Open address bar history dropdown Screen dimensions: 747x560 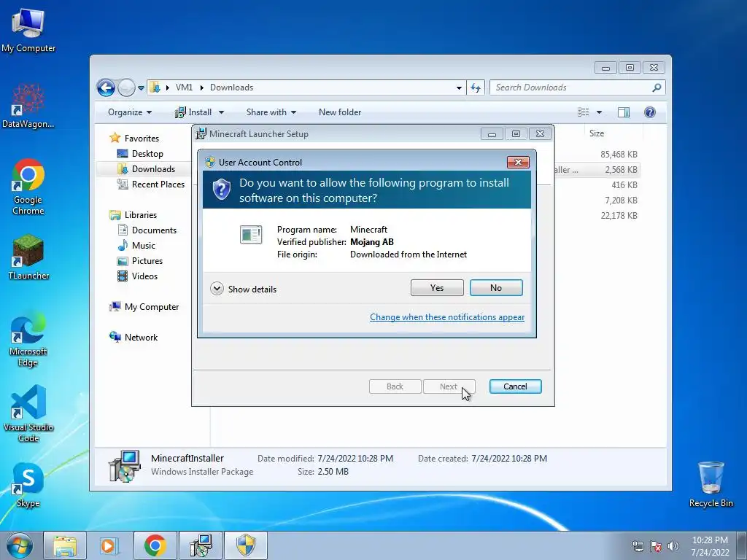point(459,88)
